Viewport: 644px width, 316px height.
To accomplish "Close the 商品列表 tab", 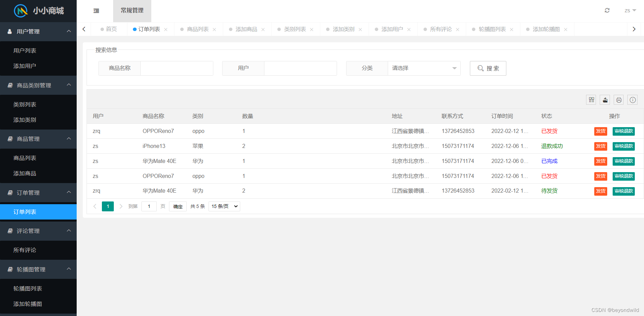I will (214, 30).
